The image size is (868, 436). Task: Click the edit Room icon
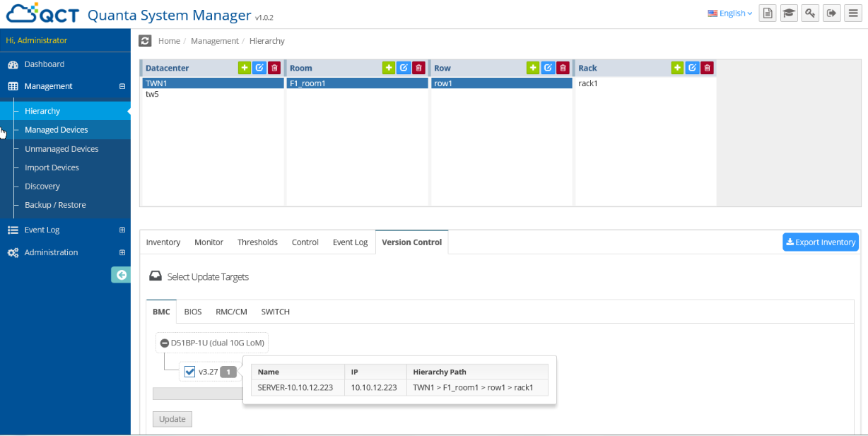click(404, 68)
